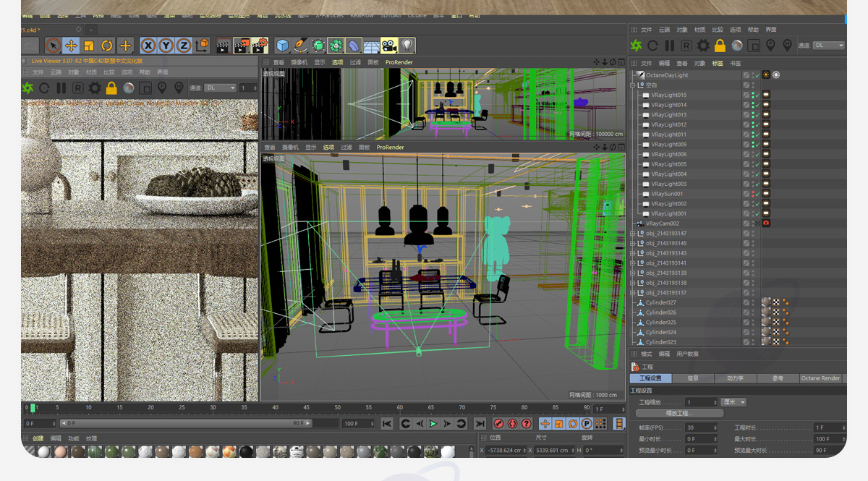Click the sun tag on OctaneDayLight

tap(766, 75)
